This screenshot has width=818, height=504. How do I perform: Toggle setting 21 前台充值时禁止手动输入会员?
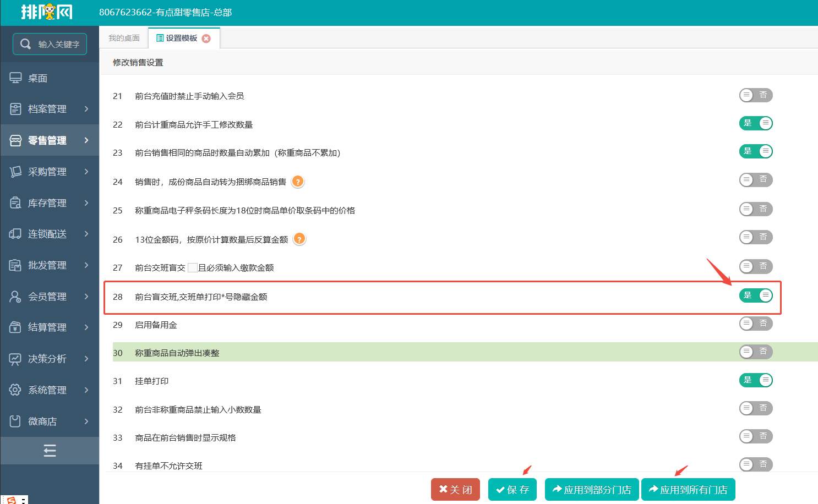[756, 95]
